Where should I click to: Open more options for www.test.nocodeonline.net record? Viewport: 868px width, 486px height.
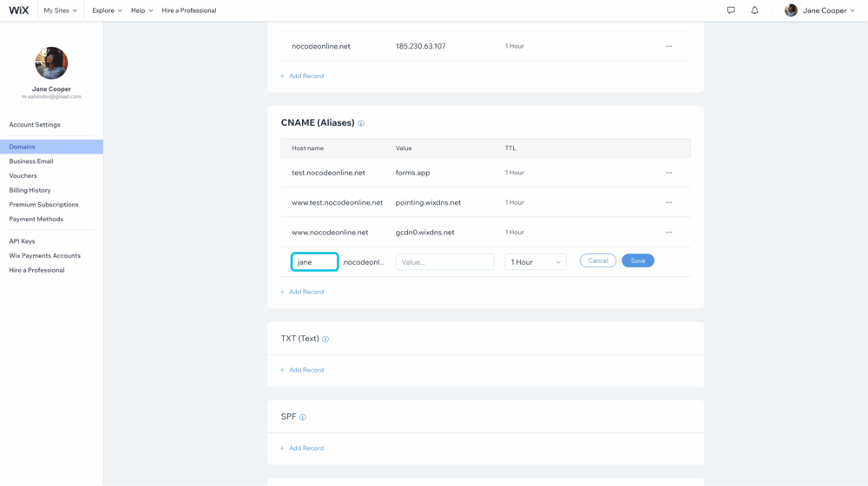pyautogui.click(x=668, y=202)
